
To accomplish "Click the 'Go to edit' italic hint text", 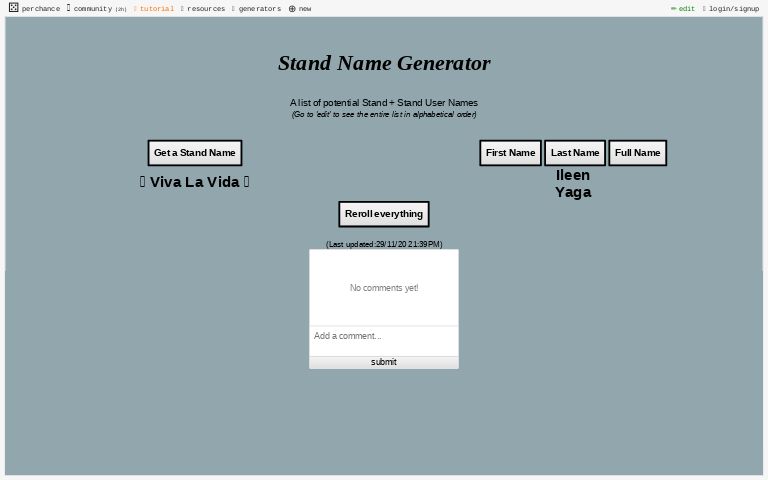I will [384, 114].
